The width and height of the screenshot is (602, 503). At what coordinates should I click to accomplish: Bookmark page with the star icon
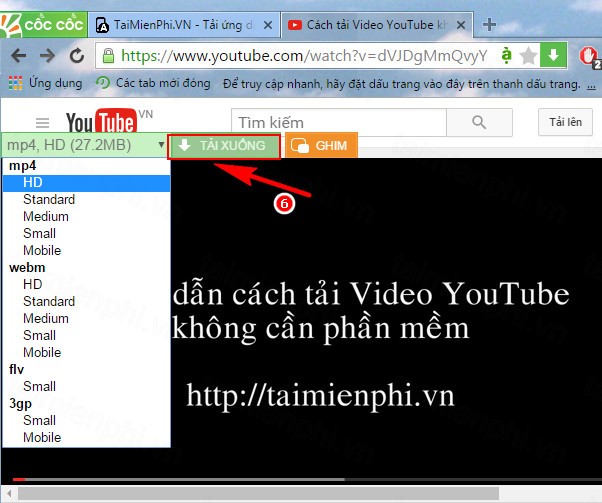point(528,56)
